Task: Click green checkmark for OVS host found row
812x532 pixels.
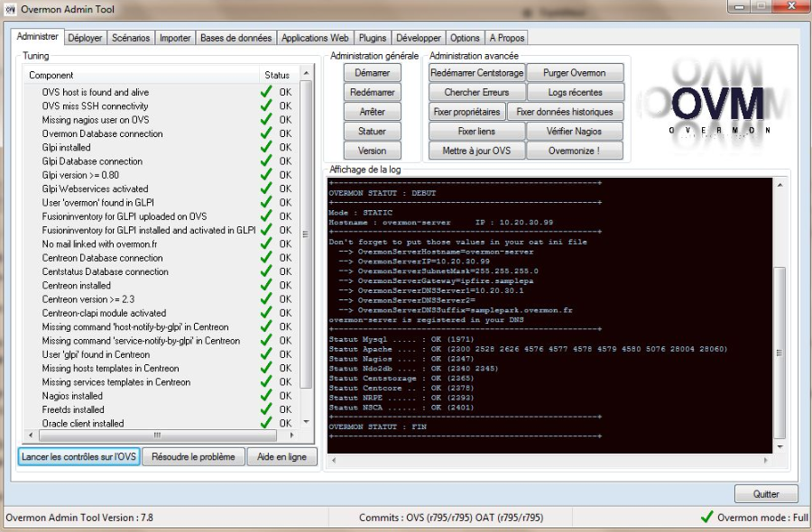Action: pos(266,93)
